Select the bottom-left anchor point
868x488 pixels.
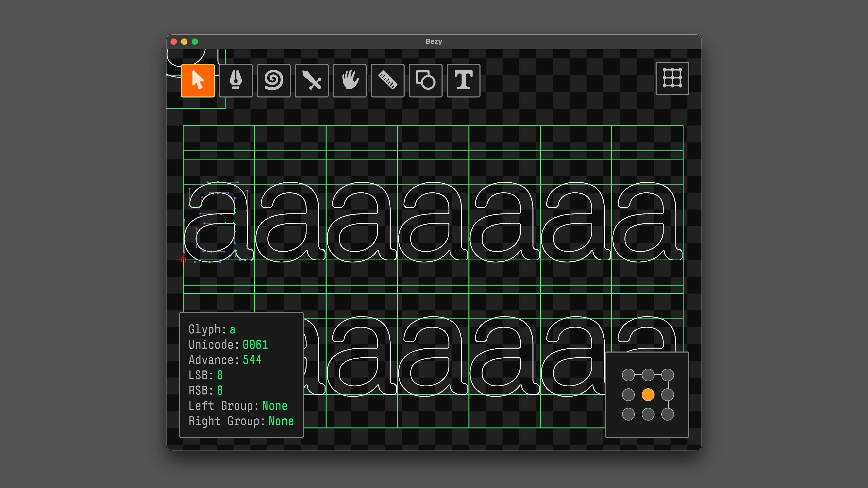[628, 414]
